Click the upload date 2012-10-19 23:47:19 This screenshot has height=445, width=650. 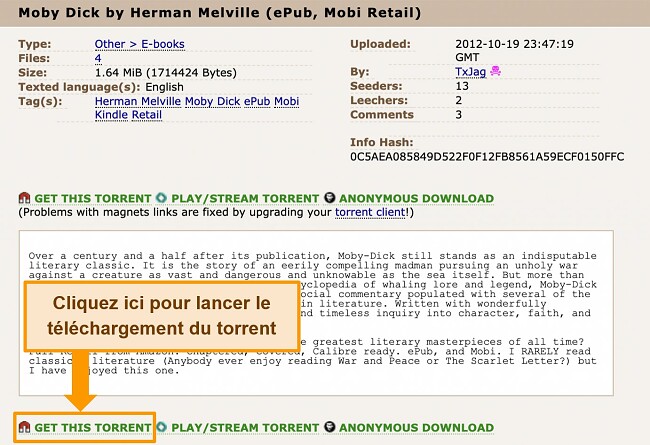tap(514, 44)
